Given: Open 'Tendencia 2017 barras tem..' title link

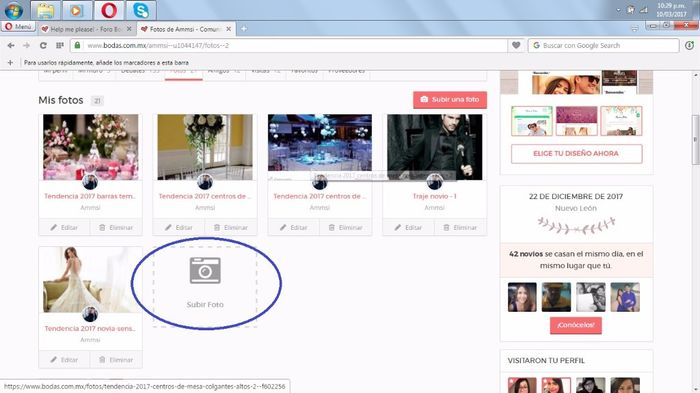Looking at the screenshot, I should pos(90,196).
